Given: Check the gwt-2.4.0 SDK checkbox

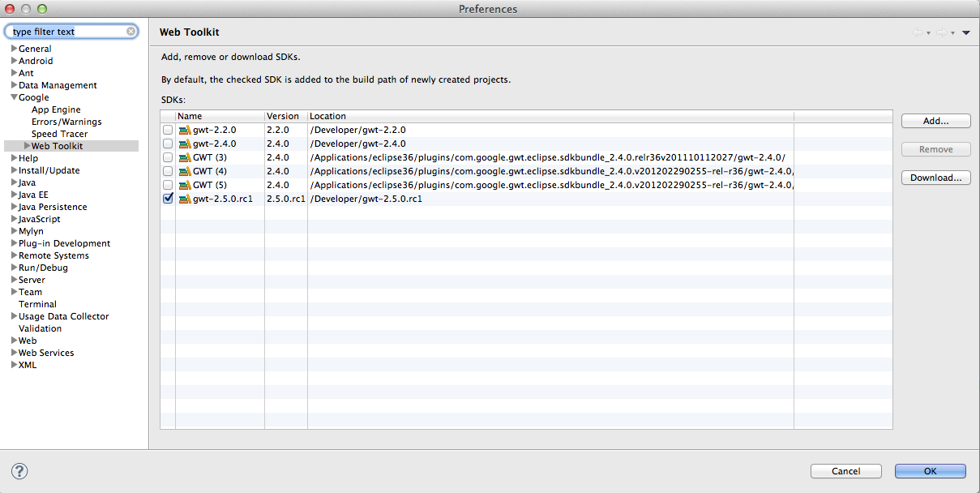Looking at the screenshot, I should (168, 144).
